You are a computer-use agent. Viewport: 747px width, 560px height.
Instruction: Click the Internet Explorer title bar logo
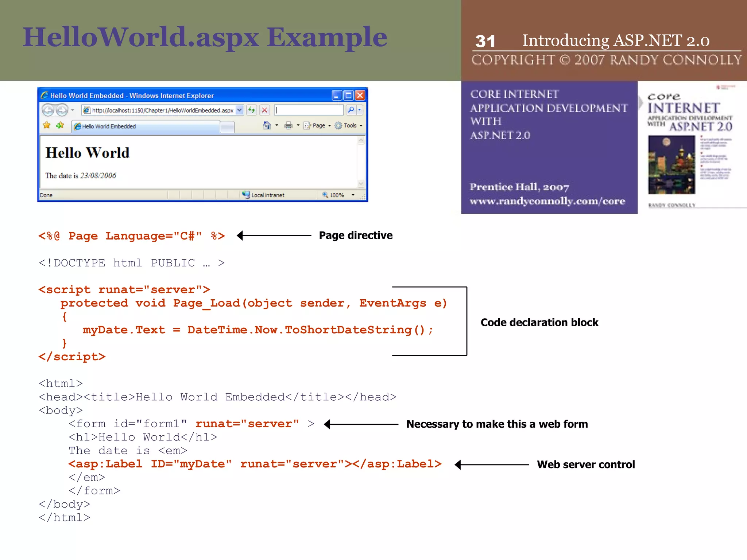tap(44, 95)
